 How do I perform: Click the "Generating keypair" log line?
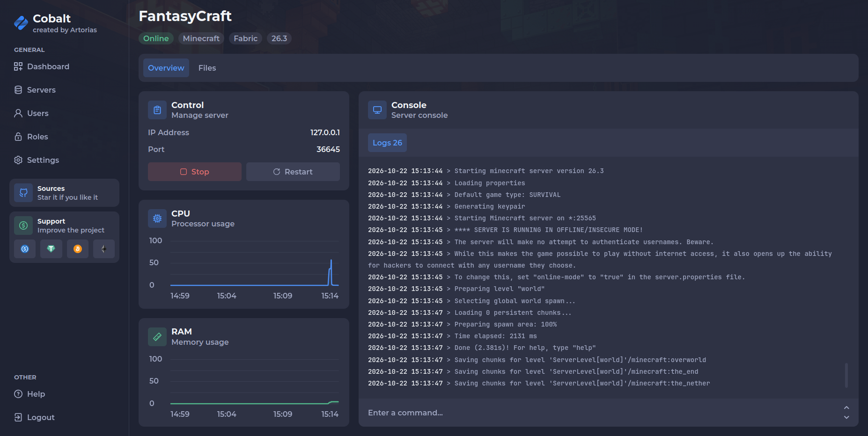click(x=447, y=206)
